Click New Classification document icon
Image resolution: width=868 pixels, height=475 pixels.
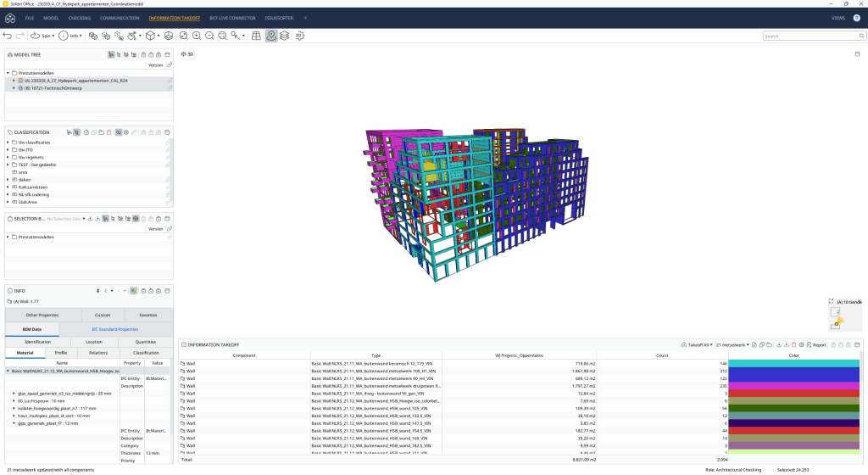[86, 132]
